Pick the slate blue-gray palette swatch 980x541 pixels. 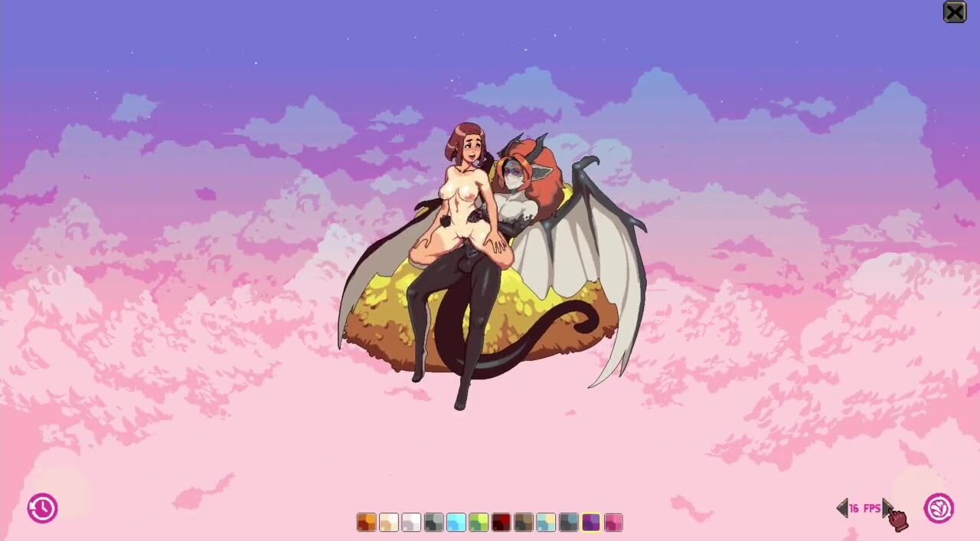[568, 523]
